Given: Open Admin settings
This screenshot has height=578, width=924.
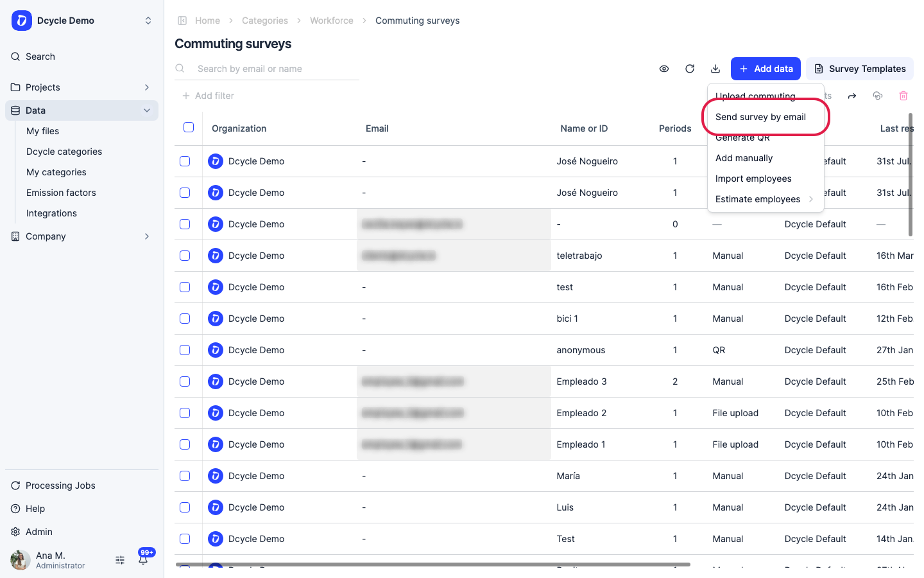Looking at the screenshot, I should point(39,532).
